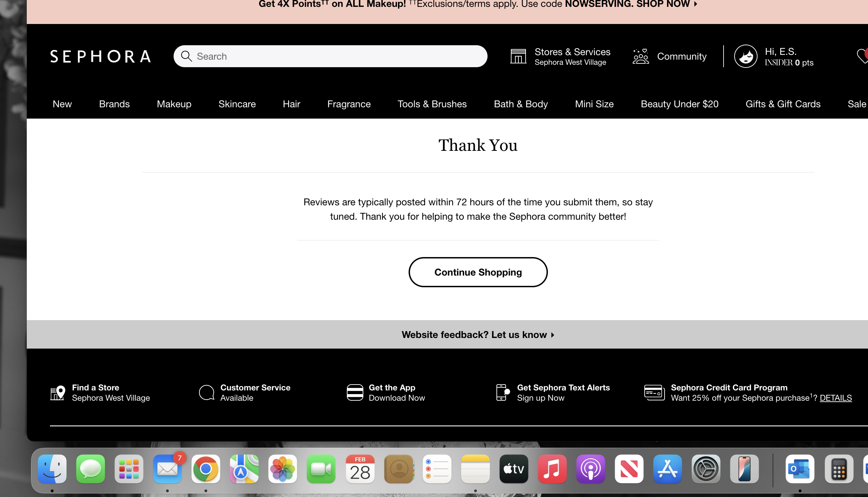This screenshot has width=868, height=497.
Task: Open the Makeup category menu
Action: pyautogui.click(x=174, y=104)
